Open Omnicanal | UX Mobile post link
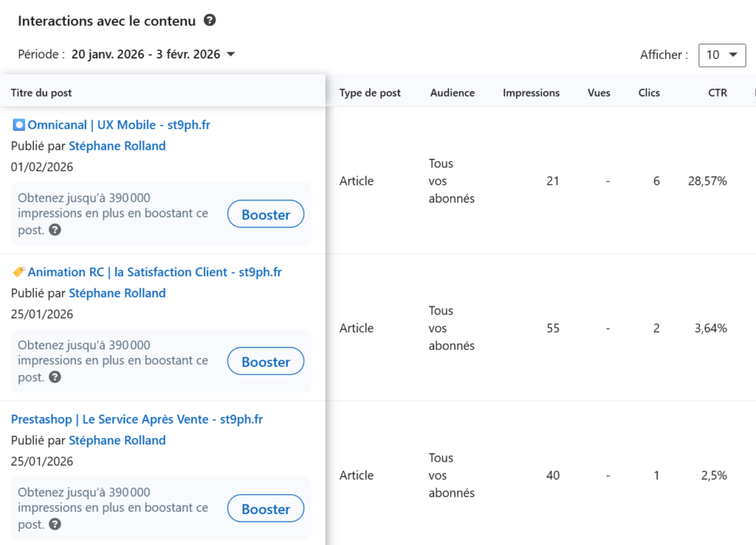The image size is (756, 545). (118, 125)
